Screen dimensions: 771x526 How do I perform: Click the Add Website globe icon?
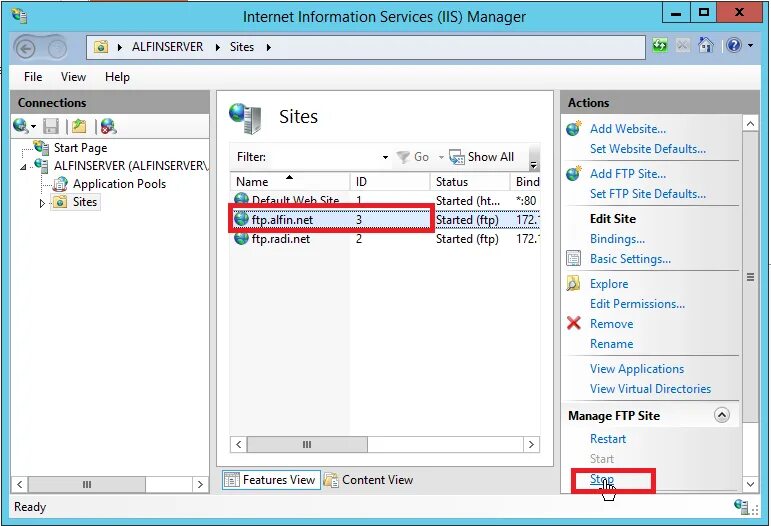[573, 129]
